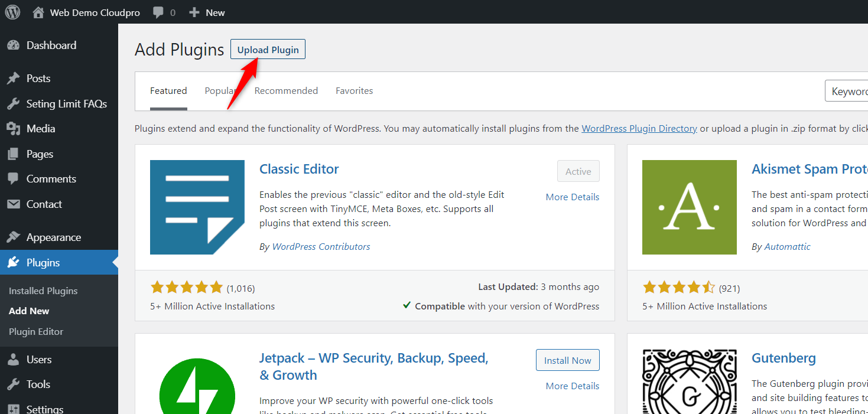Screen dimensions: 868x414
Task: Click the Upload Plugin button
Action: pyautogui.click(x=268, y=50)
